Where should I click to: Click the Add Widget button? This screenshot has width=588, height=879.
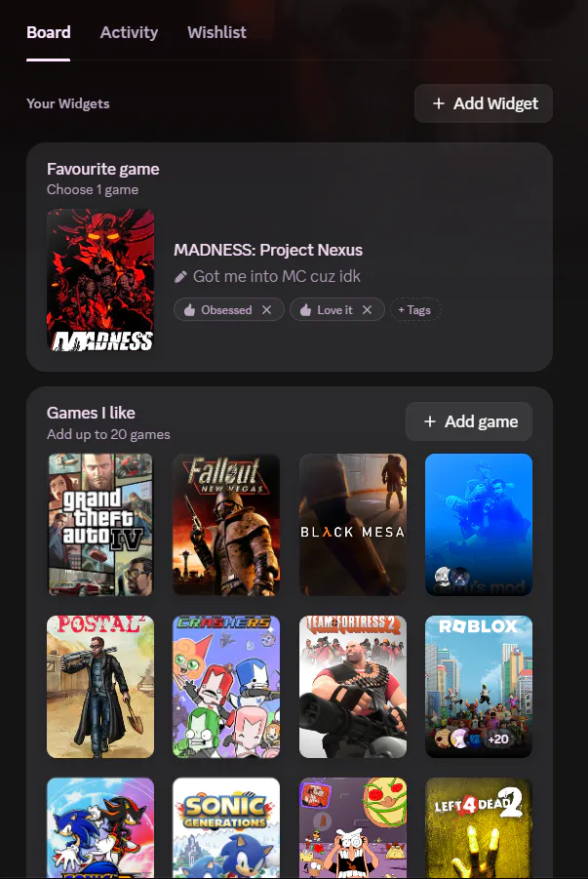(484, 103)
